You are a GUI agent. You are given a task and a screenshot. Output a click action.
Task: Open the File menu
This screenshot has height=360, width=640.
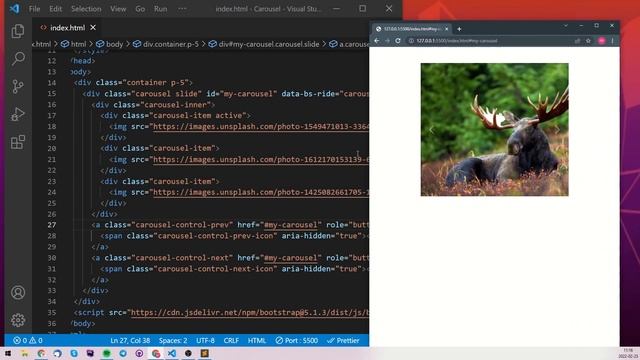tap(34, 9)
